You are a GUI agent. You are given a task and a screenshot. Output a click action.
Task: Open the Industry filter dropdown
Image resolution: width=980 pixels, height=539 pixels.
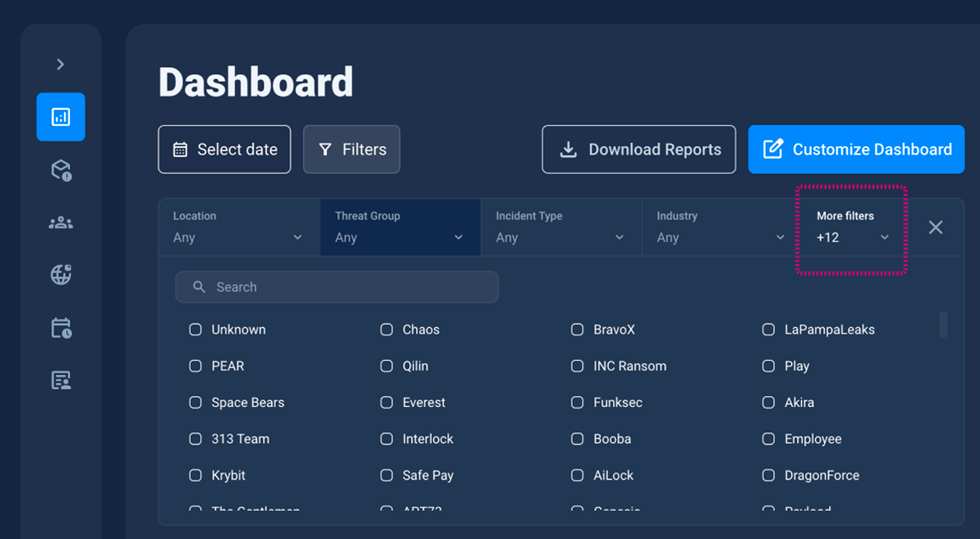pyautogui.click(x=721, y=227)
